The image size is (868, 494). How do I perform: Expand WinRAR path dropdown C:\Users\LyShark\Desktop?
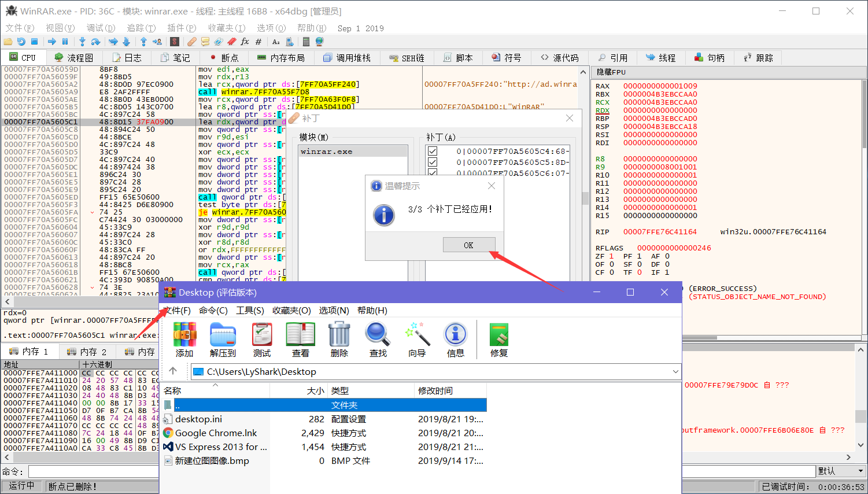675,371
